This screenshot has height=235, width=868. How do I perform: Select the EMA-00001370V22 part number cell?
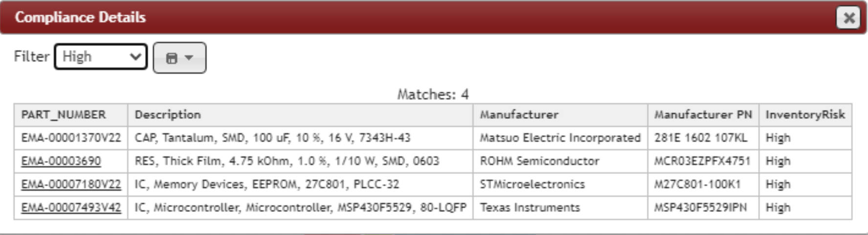[x=71, y=138]
